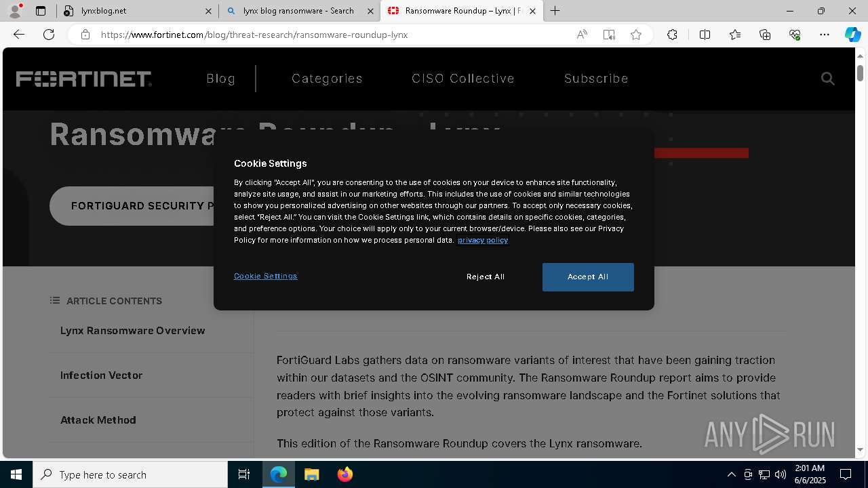Click scrollbar down arrow
This screenshot has height=488, width=868.
click(x=861, y=449)
